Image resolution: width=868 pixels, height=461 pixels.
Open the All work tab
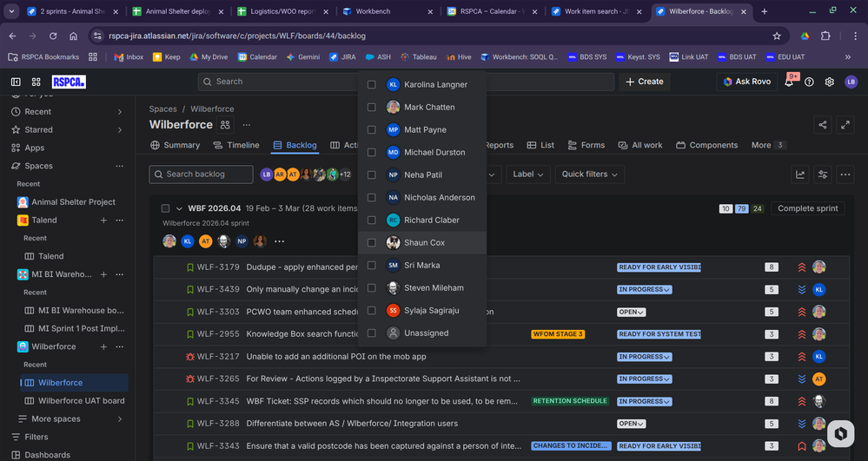point(640,145)
